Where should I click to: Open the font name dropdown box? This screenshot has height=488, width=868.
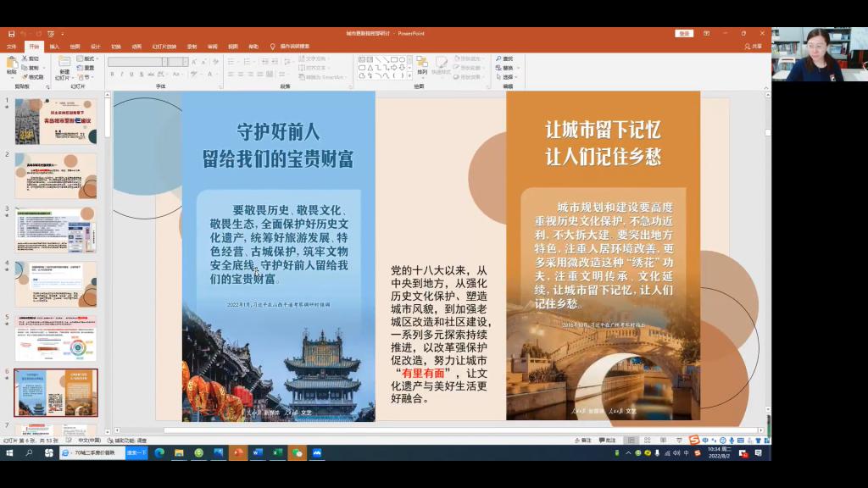(x=136, y=62)
